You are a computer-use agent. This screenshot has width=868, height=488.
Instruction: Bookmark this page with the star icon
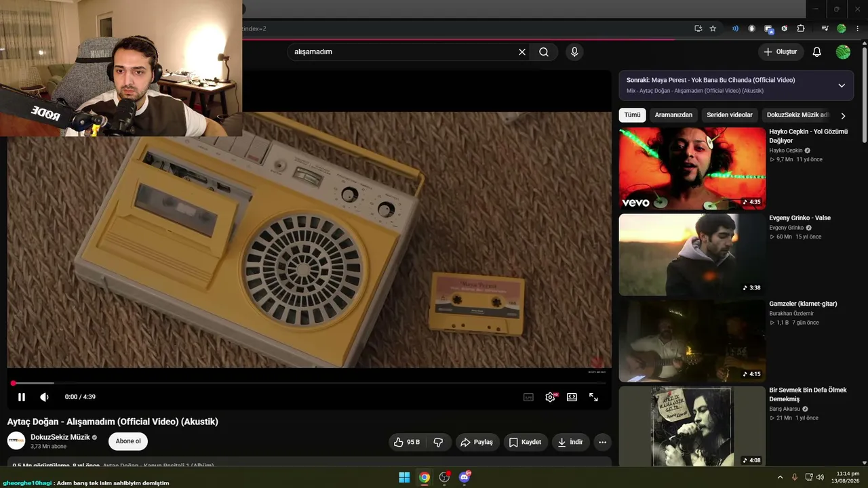pos(713,28)
